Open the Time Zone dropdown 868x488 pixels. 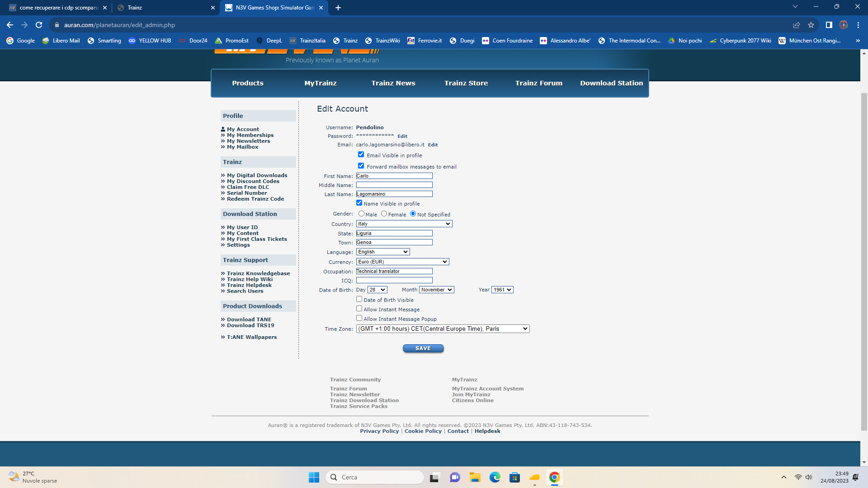pos(443,329)
